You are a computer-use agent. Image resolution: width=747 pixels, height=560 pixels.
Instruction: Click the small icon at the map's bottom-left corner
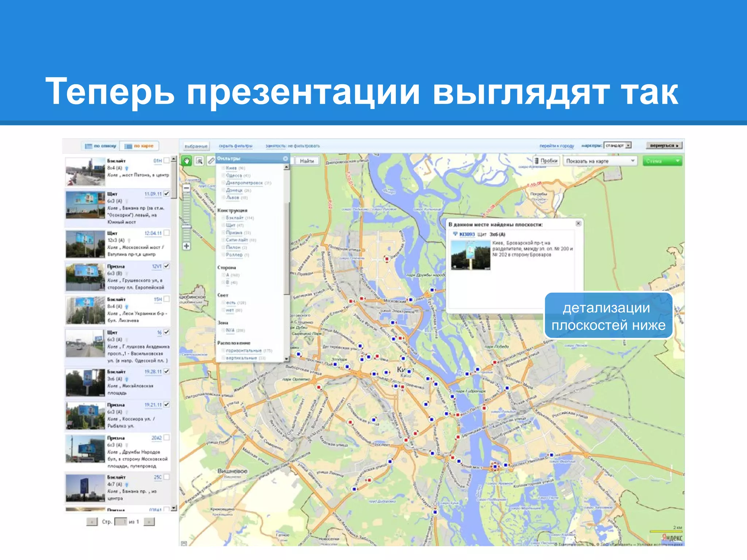[x=184, y=544]
